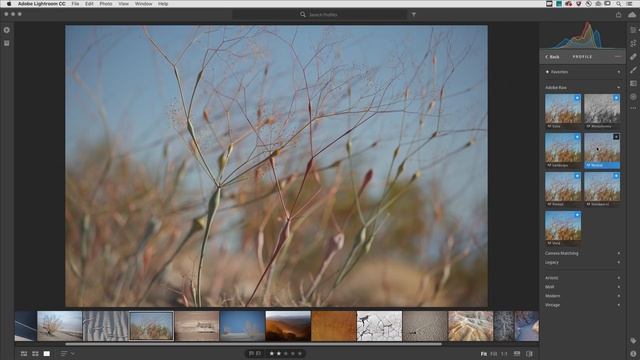
Task: Open the sort order dropdown chevron
Action: [73, 353]
